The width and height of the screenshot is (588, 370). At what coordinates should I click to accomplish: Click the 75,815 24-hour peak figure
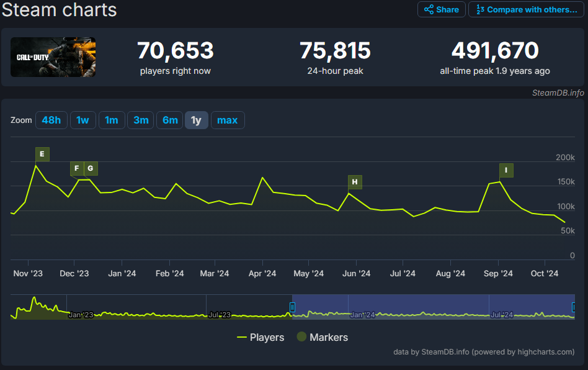tap(336, 51)
